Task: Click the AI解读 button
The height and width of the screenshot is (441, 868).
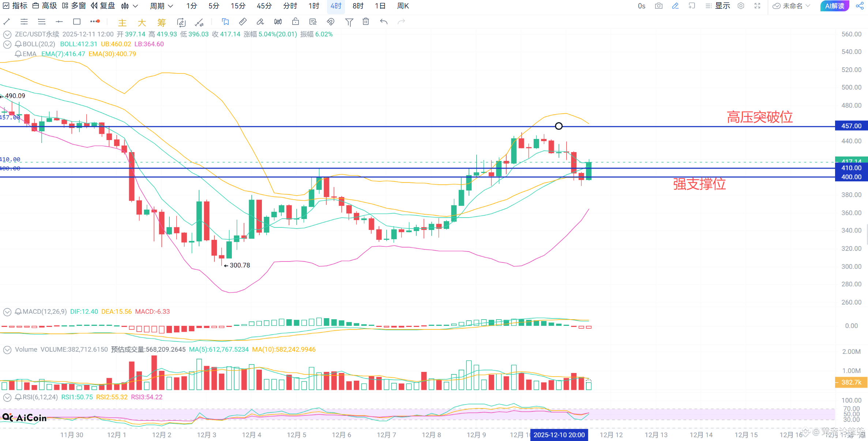Action: 834,6
